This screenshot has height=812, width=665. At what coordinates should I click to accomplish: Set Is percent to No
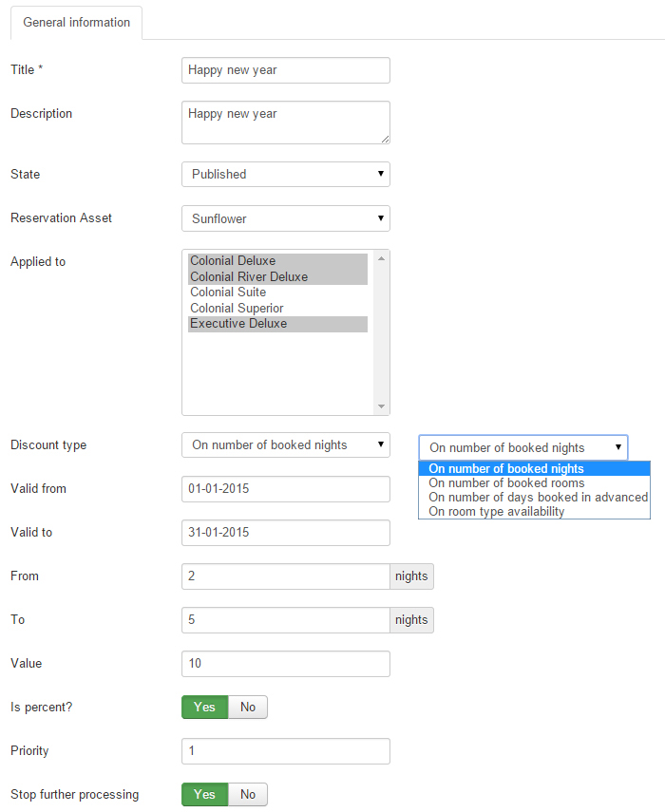pyautogui.click(x=248, y=707)
